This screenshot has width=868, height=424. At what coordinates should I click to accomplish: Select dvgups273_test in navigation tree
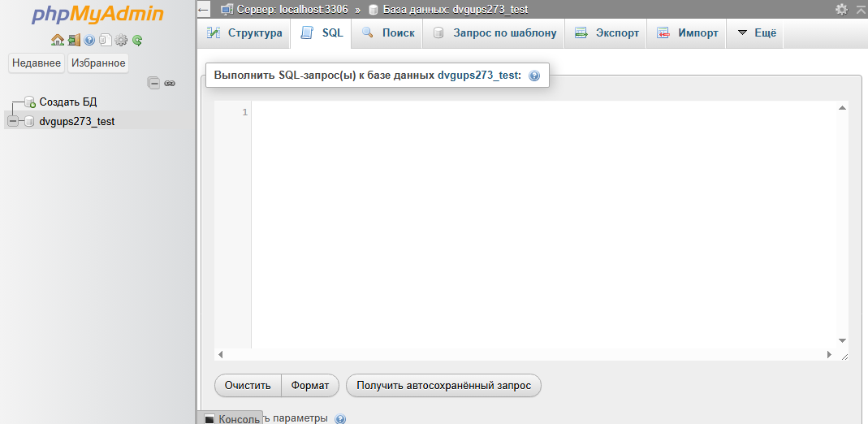[77, 121]
